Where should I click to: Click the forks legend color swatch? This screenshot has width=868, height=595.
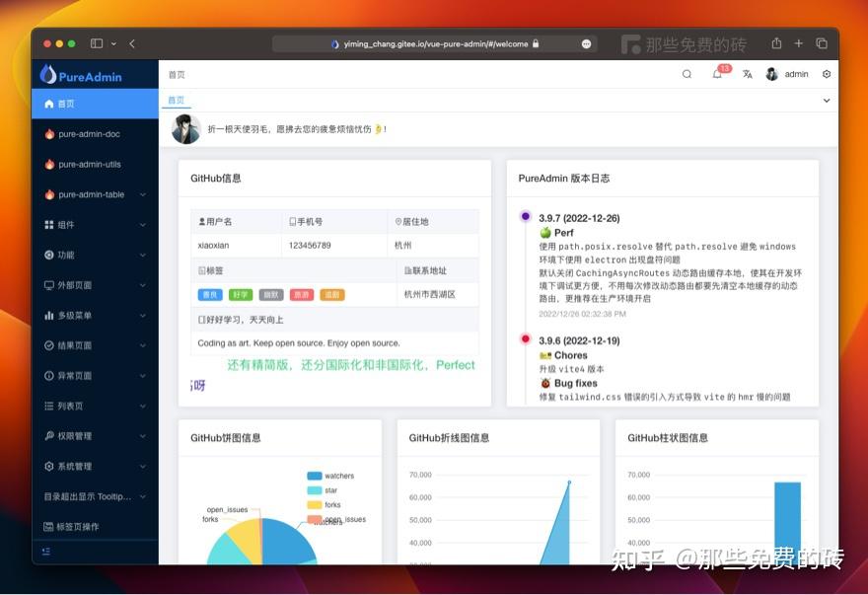(315, 504)
